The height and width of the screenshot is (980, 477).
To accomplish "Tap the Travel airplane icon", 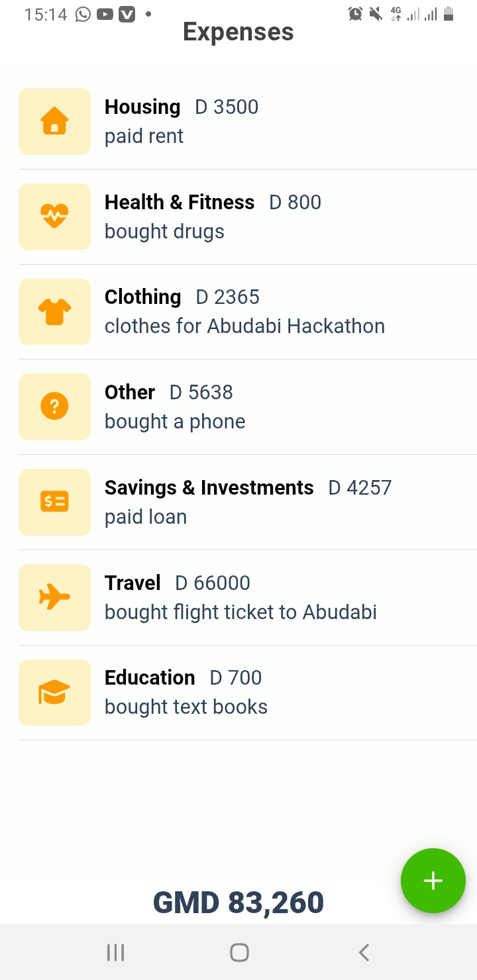I will click(54, 597).
